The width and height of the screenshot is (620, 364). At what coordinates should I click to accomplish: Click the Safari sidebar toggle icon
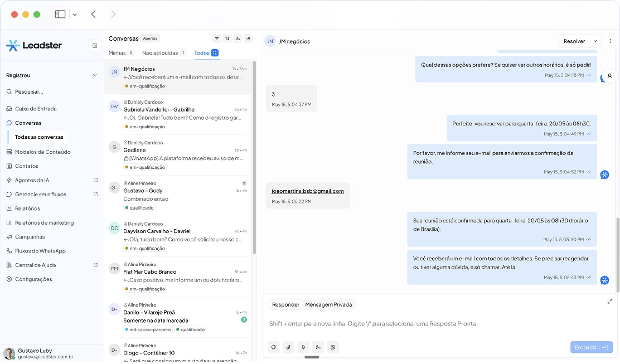coord(60,14)
